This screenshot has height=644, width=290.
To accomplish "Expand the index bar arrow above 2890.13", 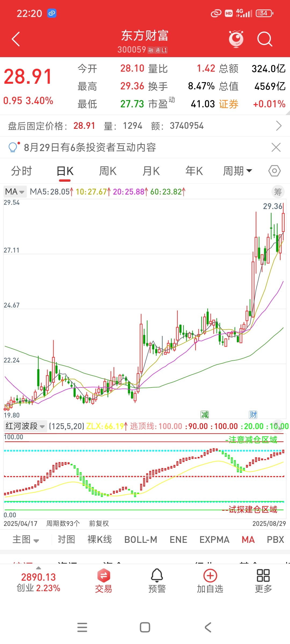I will click(x=38, y=568).
